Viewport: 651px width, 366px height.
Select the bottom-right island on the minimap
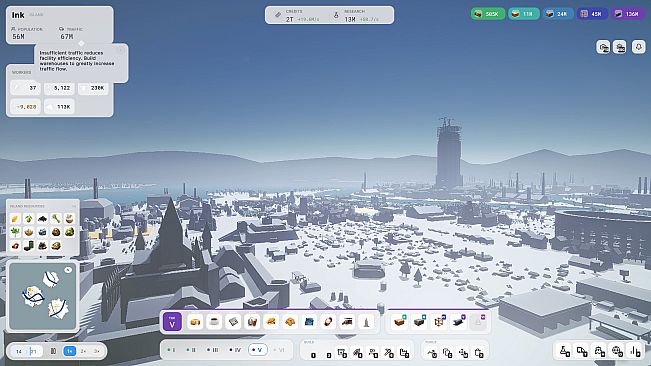57,308
